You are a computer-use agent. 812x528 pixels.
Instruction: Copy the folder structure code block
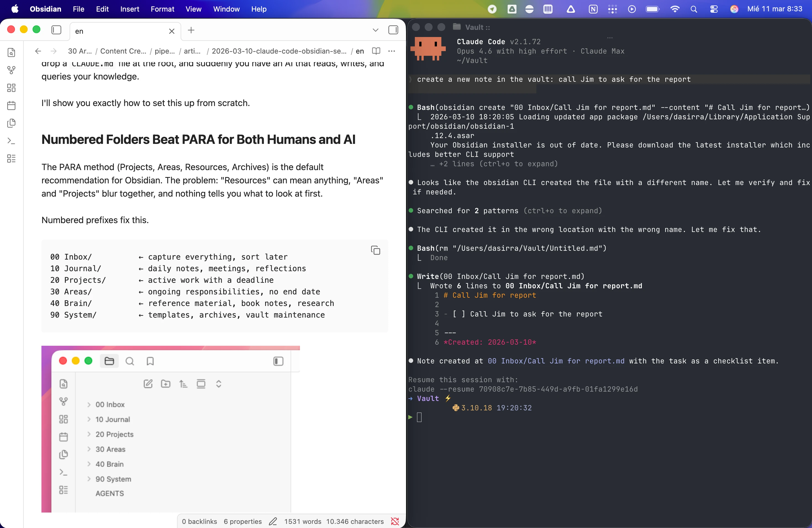click(x=376, y=250)
